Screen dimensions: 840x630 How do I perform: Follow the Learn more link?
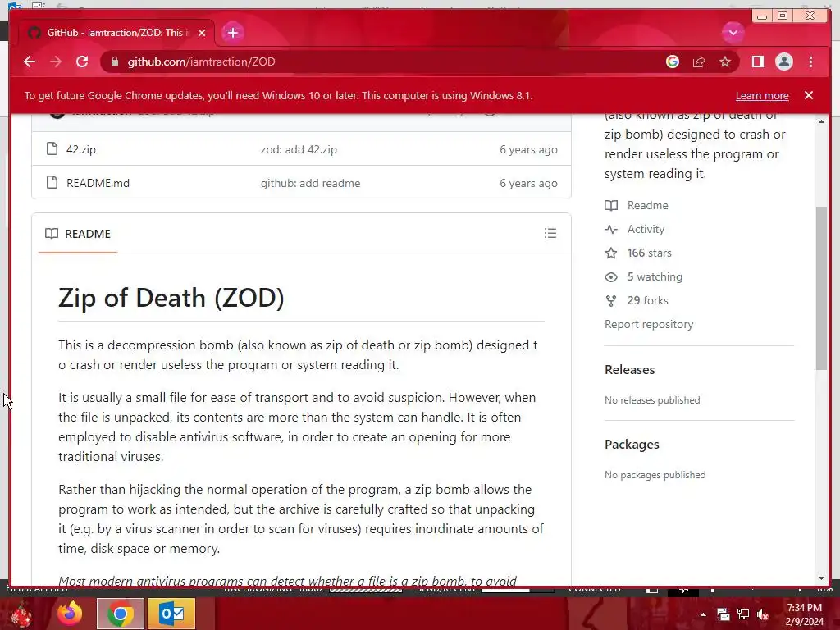tap(762, 95)
